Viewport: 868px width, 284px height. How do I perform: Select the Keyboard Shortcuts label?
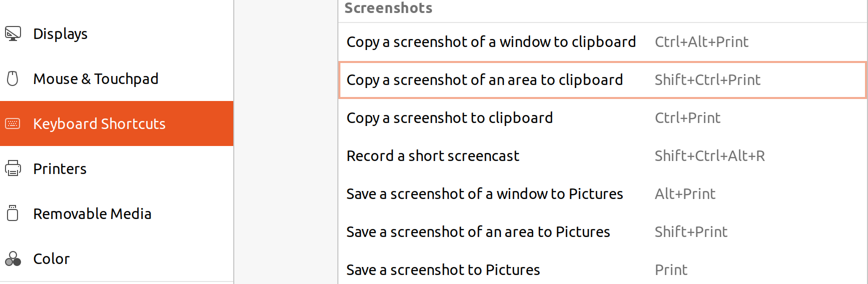(x=99, y=124)
